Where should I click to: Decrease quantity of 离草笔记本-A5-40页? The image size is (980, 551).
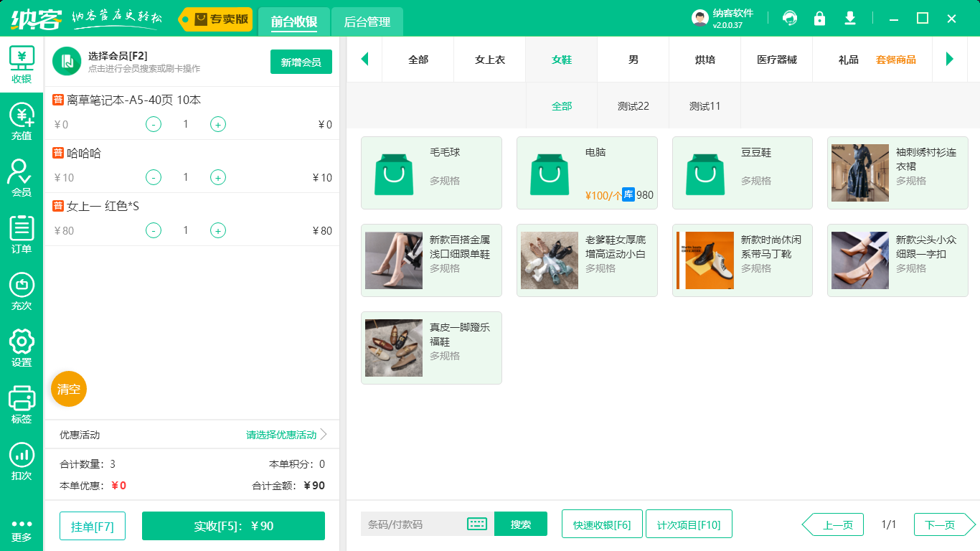[154, 124]
